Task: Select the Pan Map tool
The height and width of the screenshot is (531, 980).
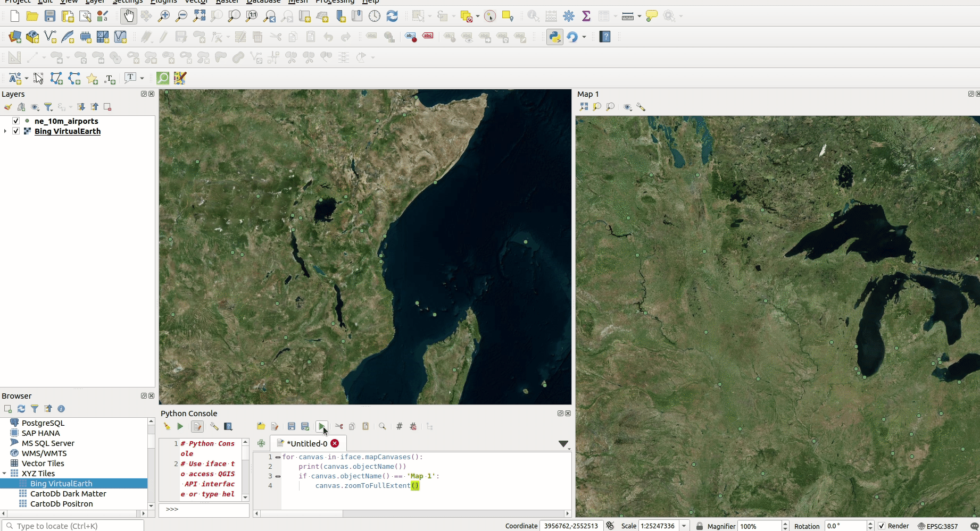Action: pyautogui.click(x=128, y=16)
